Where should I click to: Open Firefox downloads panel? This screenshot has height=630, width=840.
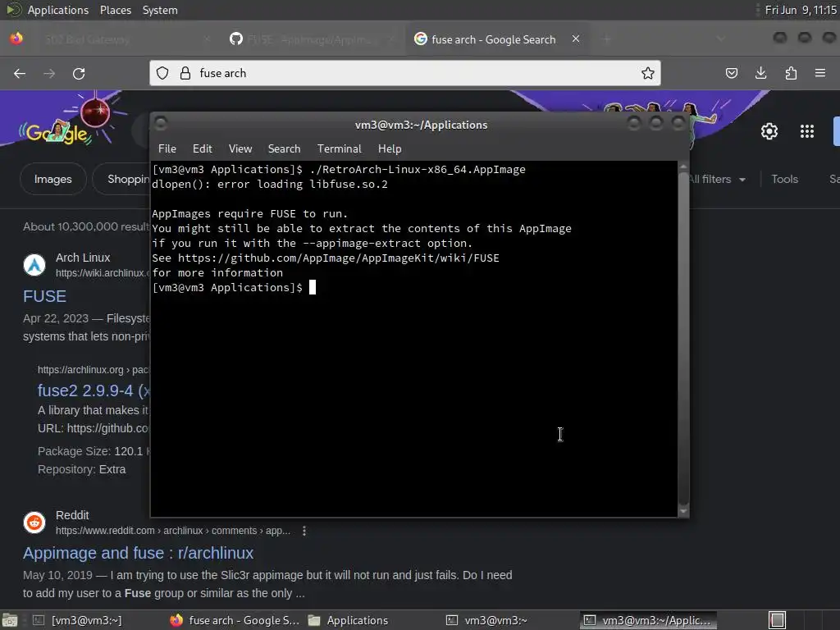[761, 73]
